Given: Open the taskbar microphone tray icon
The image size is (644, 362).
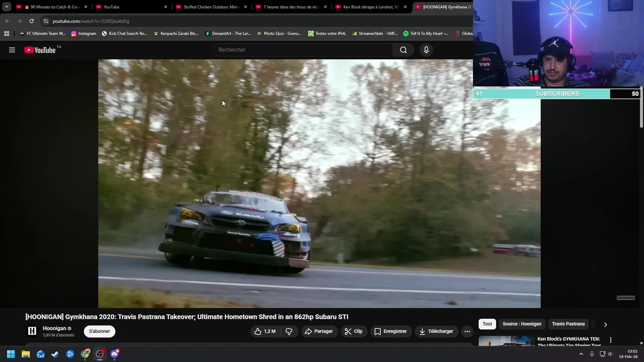Looking at the screenshot, I should tap(592, 354).
